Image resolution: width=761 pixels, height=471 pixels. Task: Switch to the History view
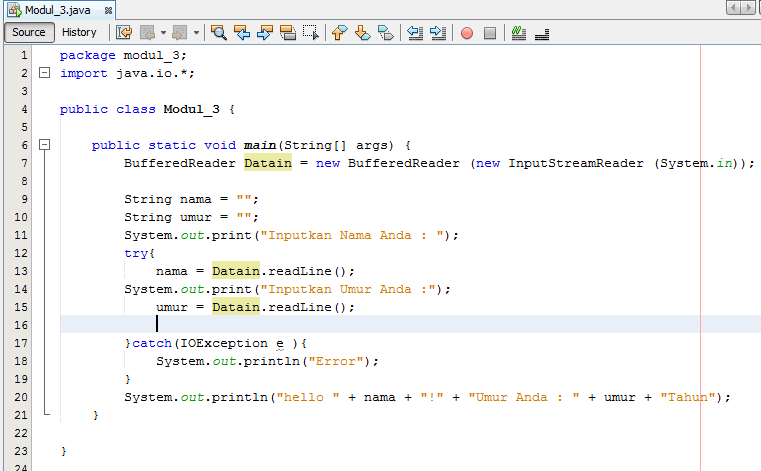(79, 32)
